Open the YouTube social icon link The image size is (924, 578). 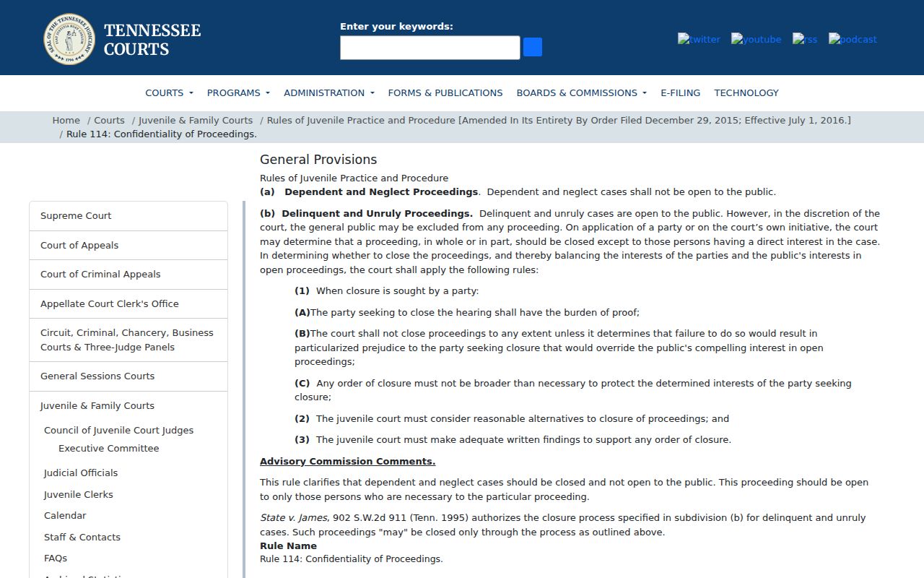coord(756,39)
